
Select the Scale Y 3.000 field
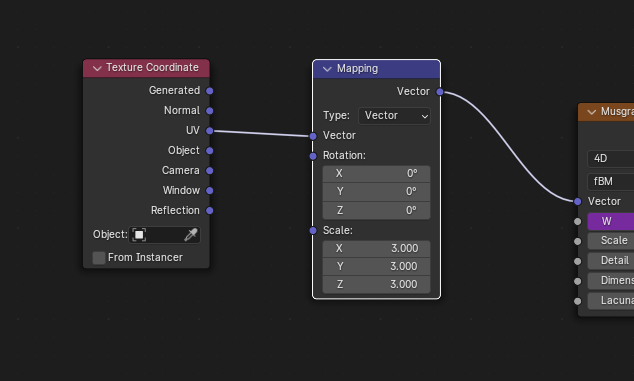tap(376, 267)
